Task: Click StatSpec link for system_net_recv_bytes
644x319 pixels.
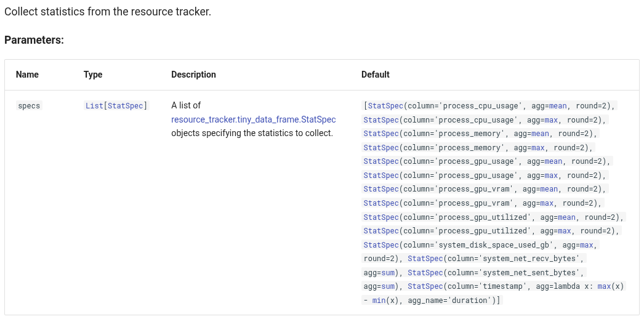Action: [x=425, y=259]
